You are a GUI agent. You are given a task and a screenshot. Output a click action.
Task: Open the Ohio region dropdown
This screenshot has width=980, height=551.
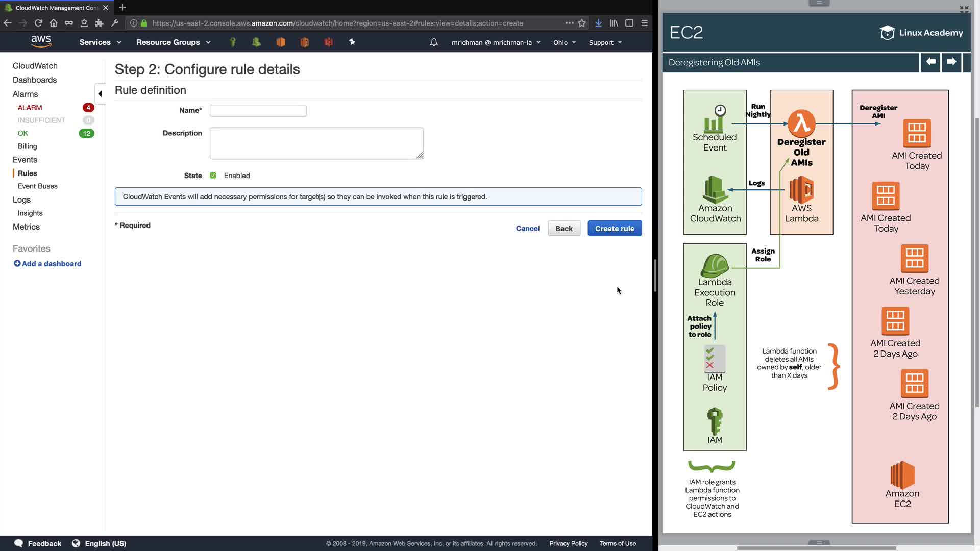[x=564, y=42]
